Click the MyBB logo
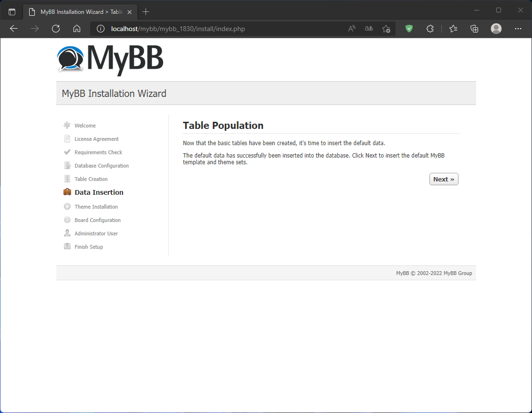Image resolution: width=532 pixels, height=413 pixels. [x=110, y=60]
